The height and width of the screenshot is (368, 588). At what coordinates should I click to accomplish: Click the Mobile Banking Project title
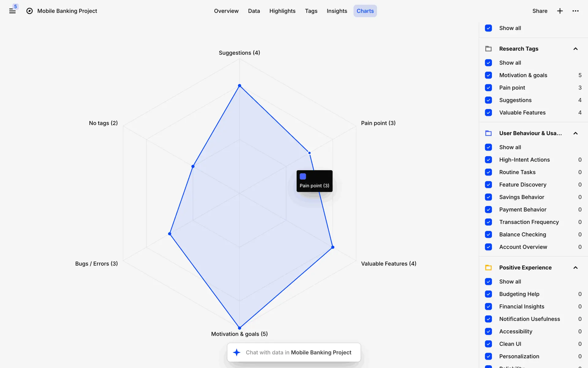pos(67,11)
